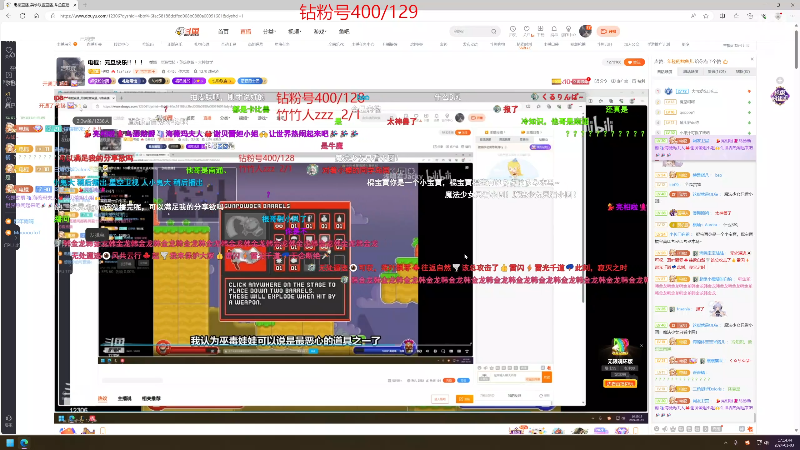Click the orange button in gift popup
This screenshot has width=800, height=450.
[620, 384]
